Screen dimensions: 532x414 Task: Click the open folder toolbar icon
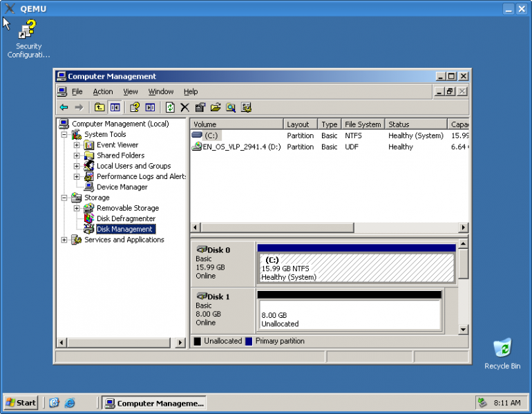(x=216, y=107)
